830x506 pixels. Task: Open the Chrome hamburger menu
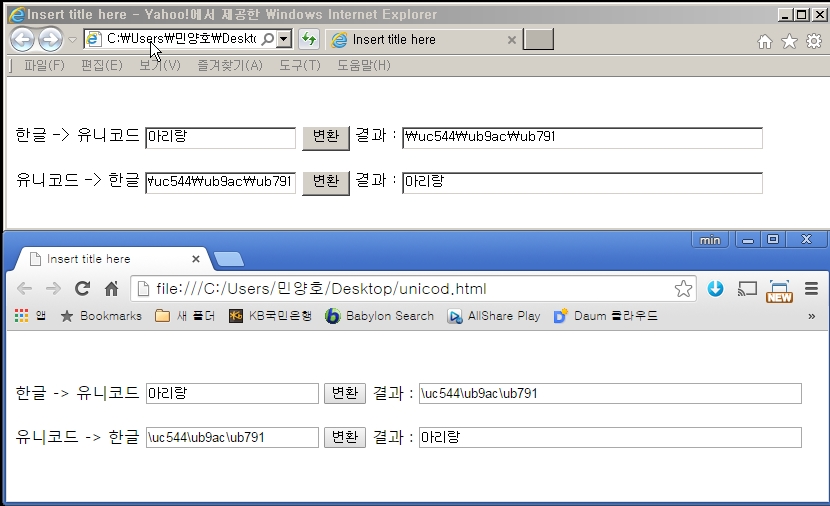(811, 289)
